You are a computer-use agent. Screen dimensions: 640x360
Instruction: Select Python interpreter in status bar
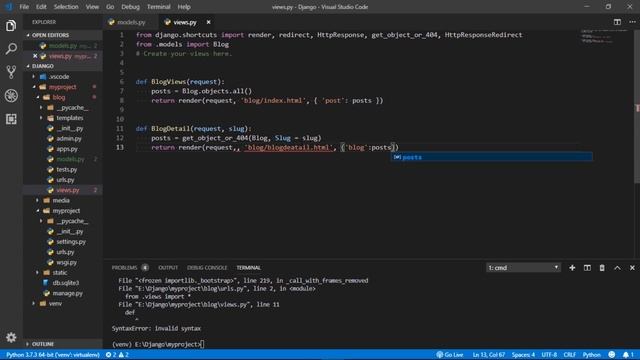(x=53, y=355)
